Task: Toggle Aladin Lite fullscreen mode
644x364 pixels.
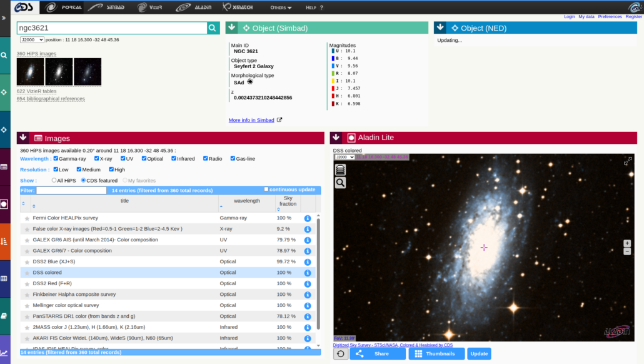Action: 628,162
